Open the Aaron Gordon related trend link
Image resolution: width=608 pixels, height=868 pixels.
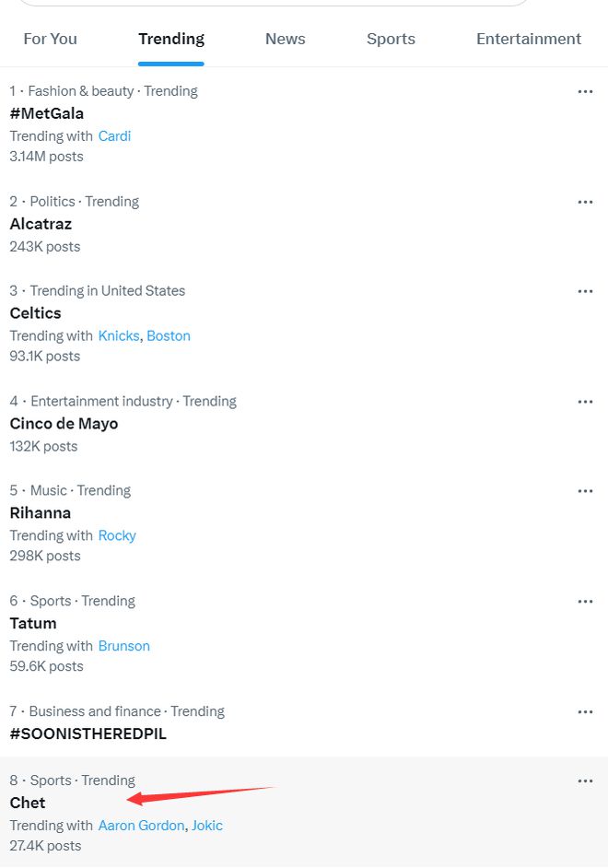[x=141, y=826]
